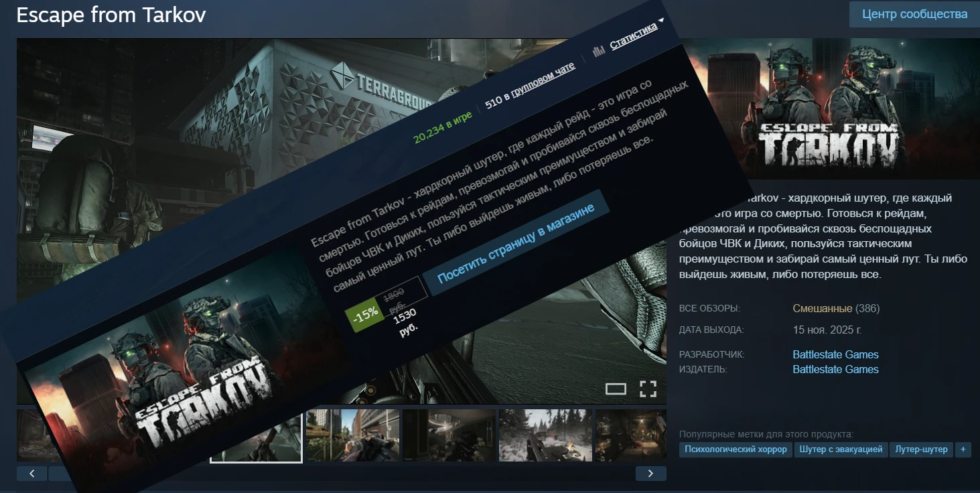The width and height of the screenshot is (980, 493).
Task: Open Центр сообщества
Action: point(914,13)
